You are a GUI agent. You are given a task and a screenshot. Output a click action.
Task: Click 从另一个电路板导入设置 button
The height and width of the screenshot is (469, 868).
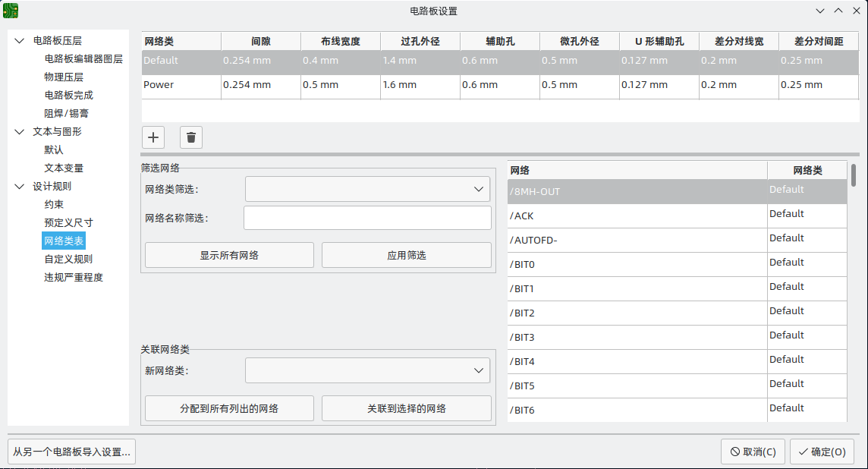(x=71, y=452)
